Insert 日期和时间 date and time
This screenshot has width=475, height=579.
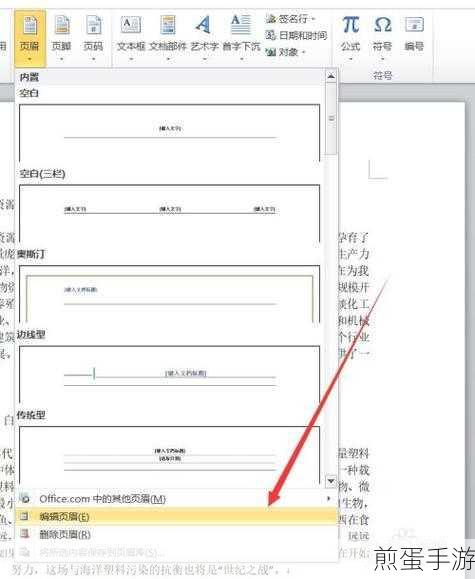[296, 35]
